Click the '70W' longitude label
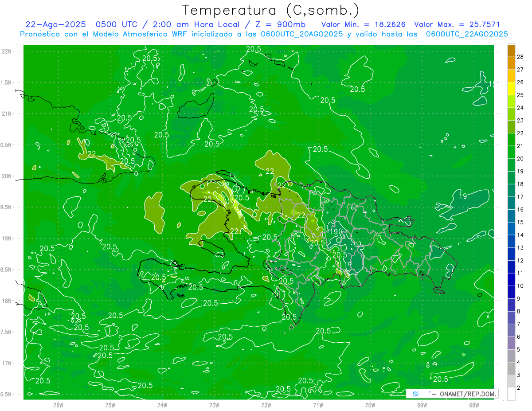The width and height of the screenshot is (532, 411). coord(370,405)
